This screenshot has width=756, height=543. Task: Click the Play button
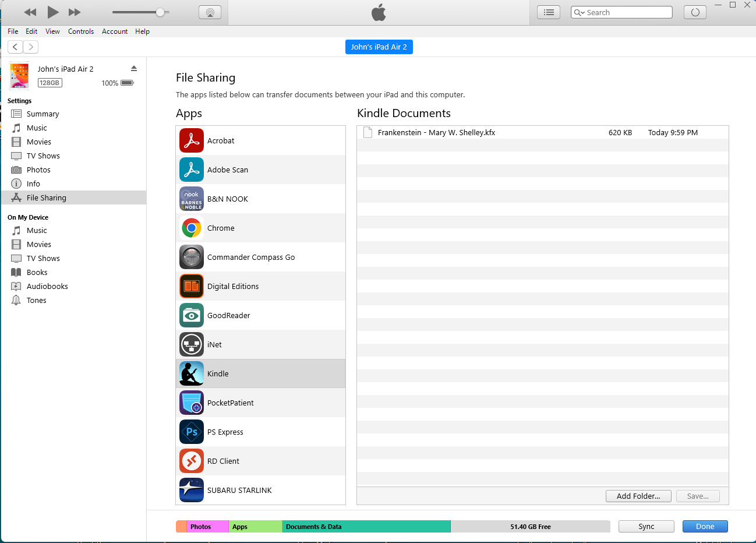tap(53, 12)
